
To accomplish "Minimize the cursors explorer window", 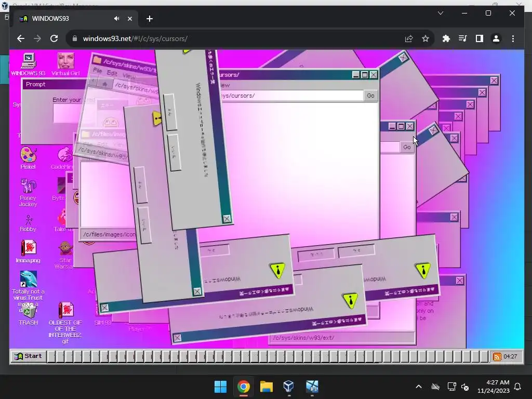I will click(355, 75).
